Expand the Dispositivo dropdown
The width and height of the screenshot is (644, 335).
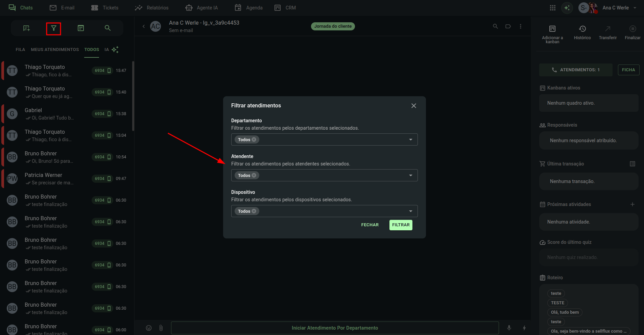point(410,211)
